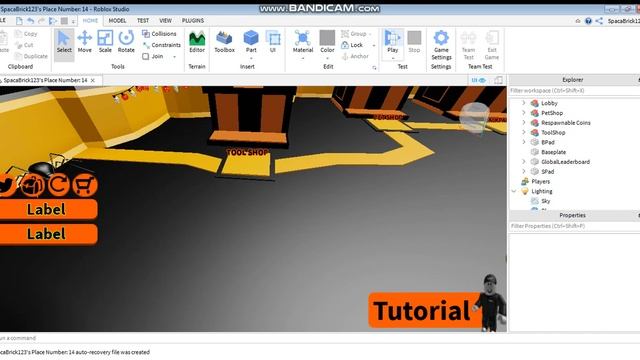This screenshot has height=360, width=640.
Task: Click the orange Tutorial button
Action: tap(425, 310)
